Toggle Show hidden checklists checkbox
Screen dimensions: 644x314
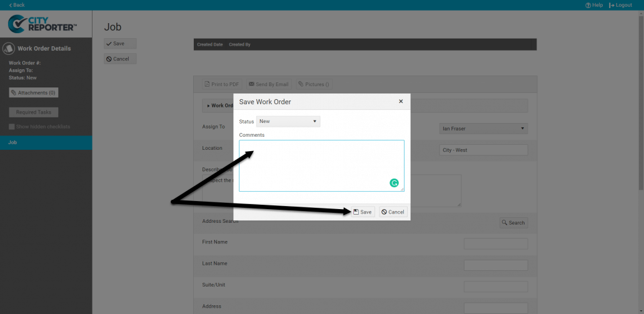[x=12, y=127]
